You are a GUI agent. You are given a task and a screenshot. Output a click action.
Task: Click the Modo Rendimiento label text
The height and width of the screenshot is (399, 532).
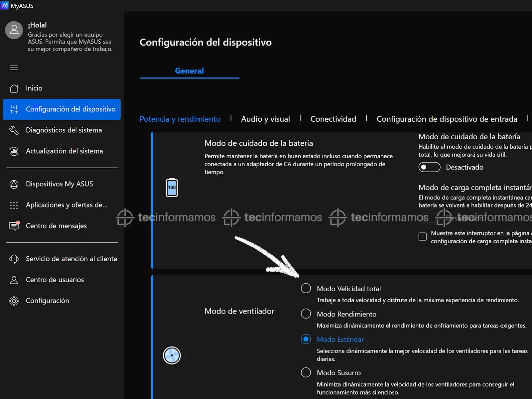[346, 314]
